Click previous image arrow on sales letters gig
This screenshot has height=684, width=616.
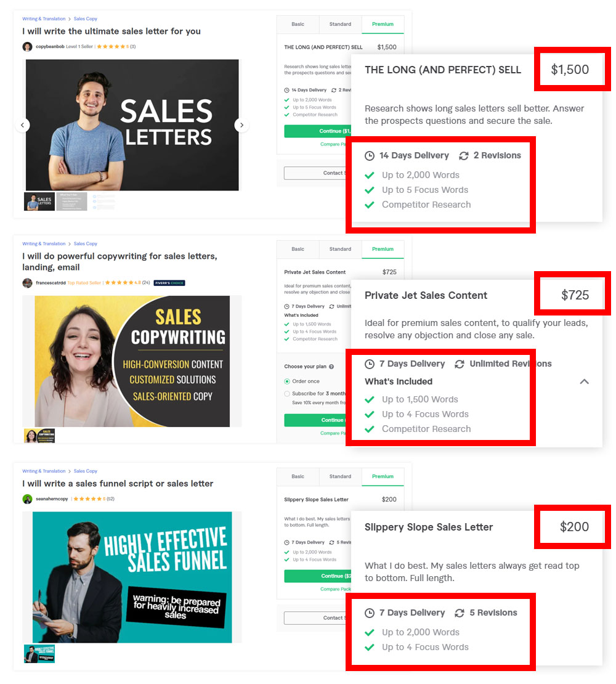tap(23, 125)
